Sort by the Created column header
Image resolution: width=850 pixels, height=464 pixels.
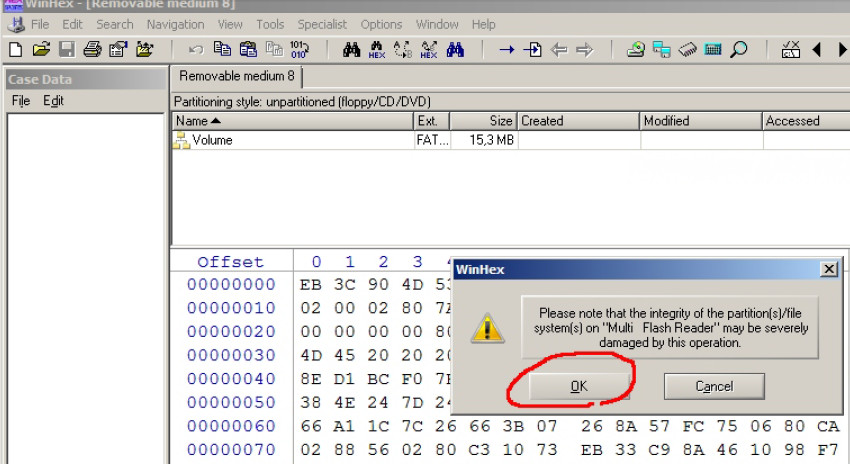pyautogui.click(x=578, y=121)
